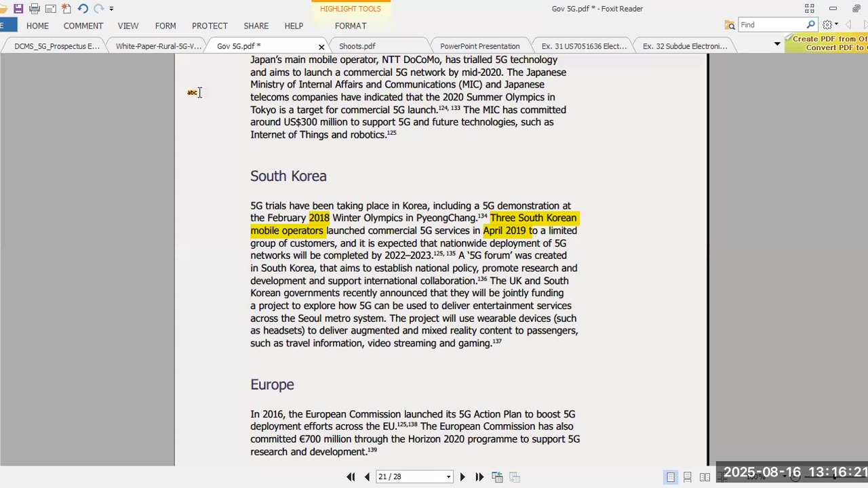Image resolution: width=868 pixels, height=488 pixels.
Task: Click the Europe heading
Action: (x=272, y=385)
